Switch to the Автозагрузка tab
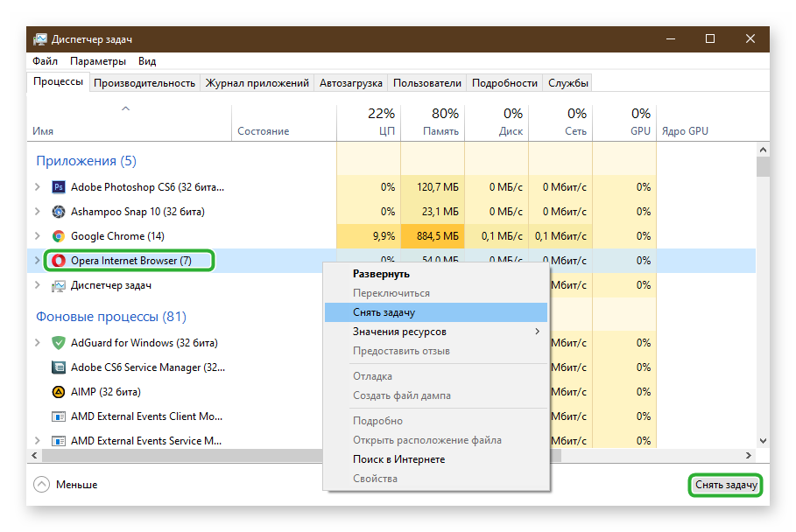The image size is (796, 532). tap(351, 83)
